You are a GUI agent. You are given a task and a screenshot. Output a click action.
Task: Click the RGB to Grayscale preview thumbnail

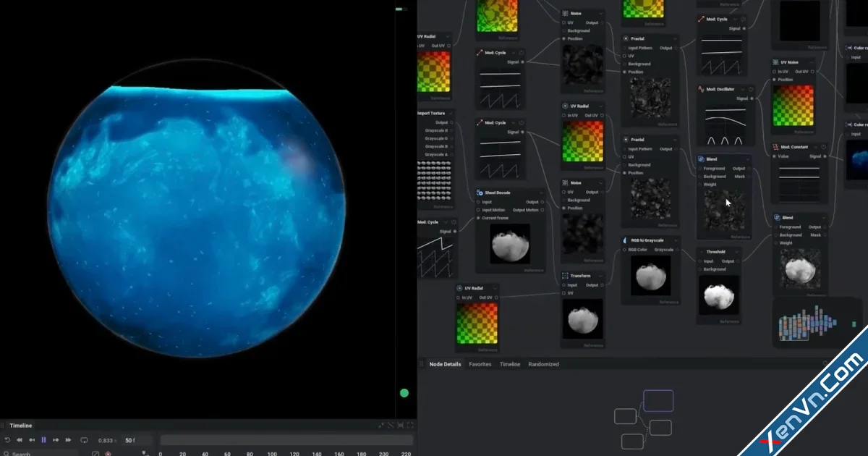650,275
